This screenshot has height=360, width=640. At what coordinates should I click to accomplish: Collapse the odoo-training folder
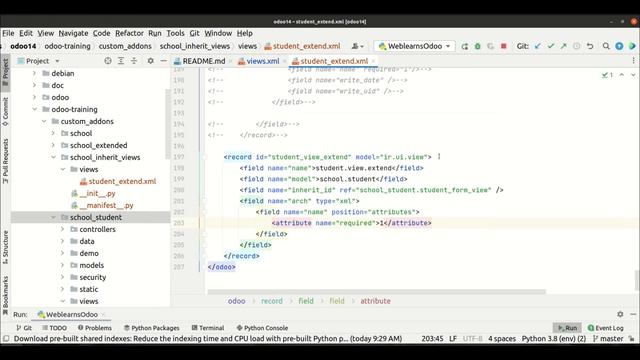[34, 109]
